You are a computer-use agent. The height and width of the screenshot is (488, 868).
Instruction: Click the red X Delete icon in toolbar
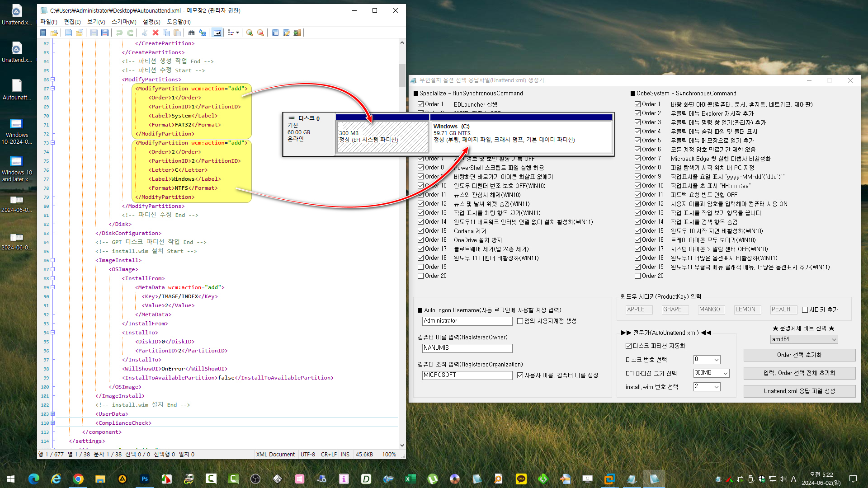(156, 33)
